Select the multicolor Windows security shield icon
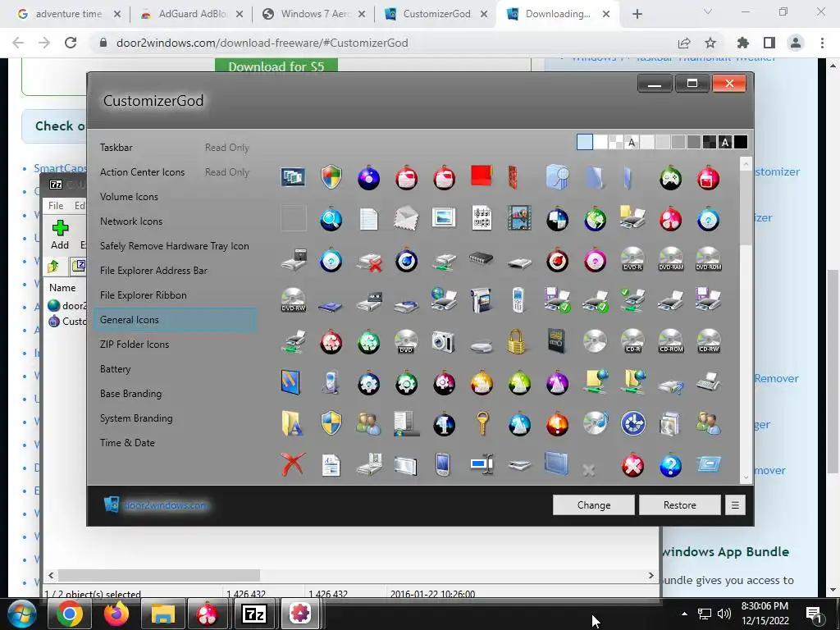 coord(331,177)
